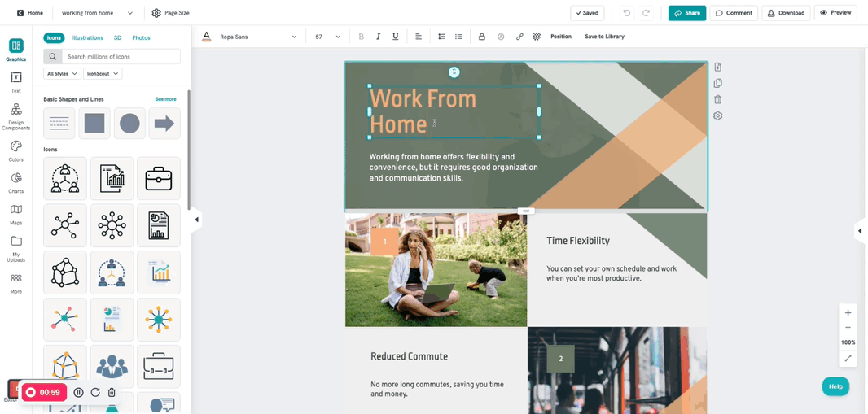Click the add page icon beside canvas

tap(718, 67)
